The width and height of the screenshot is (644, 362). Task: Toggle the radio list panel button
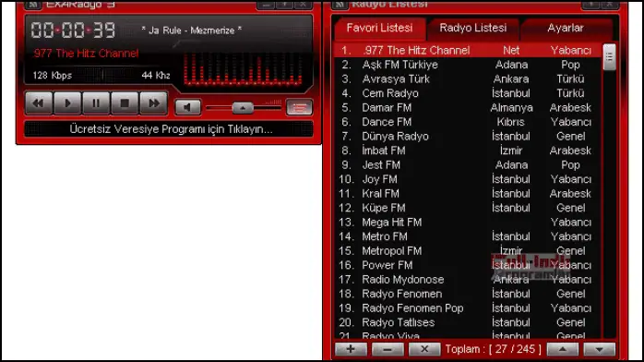tap(299, 108)
